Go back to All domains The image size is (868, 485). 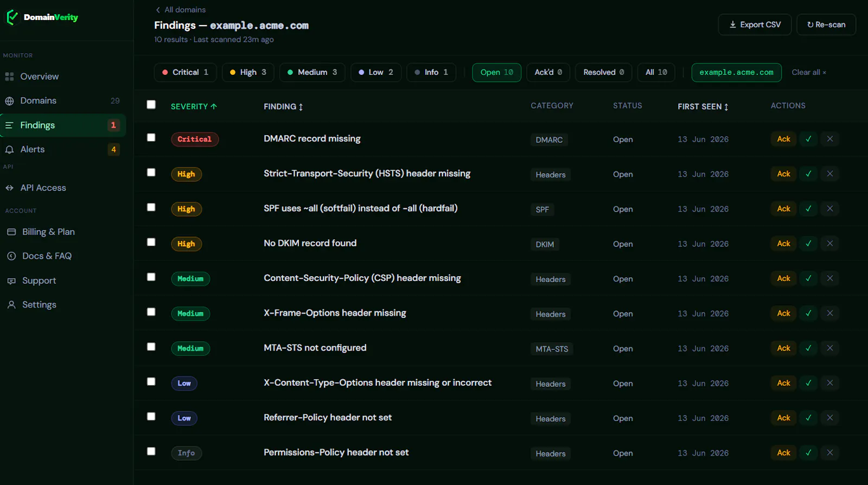coord(181,10)
